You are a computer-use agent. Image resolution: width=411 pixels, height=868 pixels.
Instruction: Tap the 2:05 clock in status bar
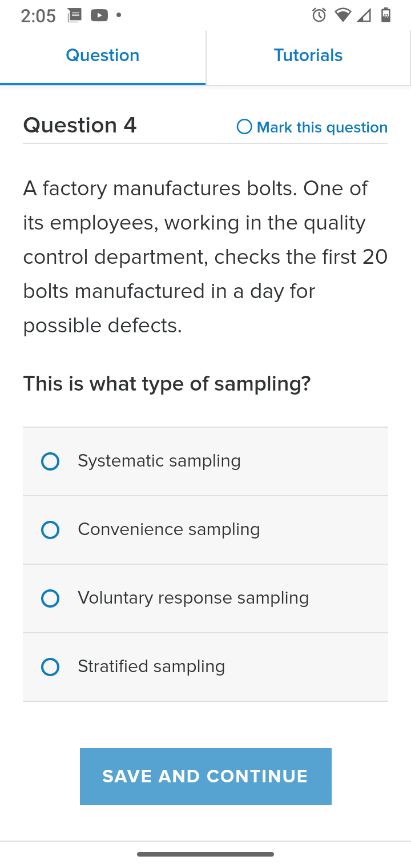point(38,16)
